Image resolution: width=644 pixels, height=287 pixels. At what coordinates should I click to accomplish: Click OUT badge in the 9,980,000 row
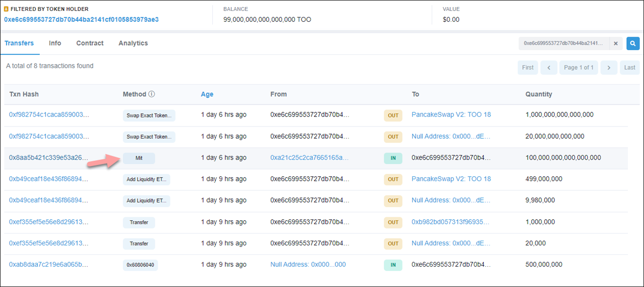point(393,201)
